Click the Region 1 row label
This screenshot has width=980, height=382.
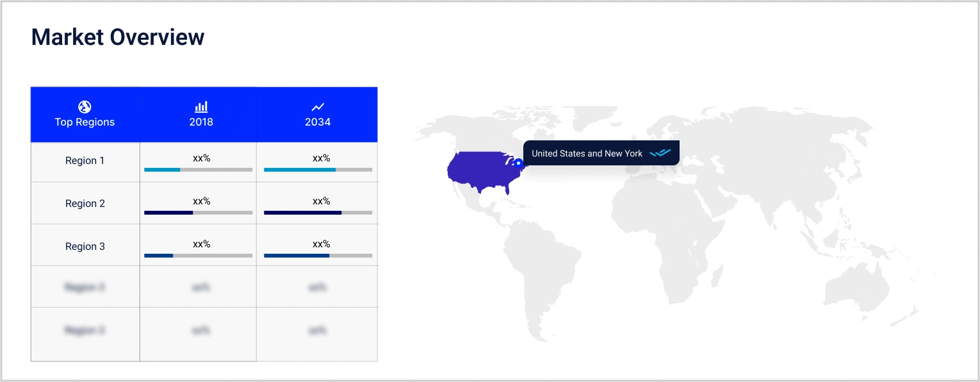tap(85, 161)
